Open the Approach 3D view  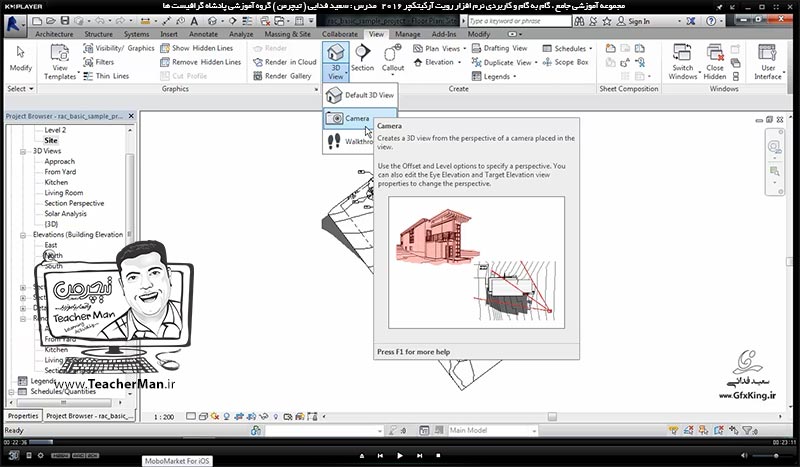[x=59, y=161]
